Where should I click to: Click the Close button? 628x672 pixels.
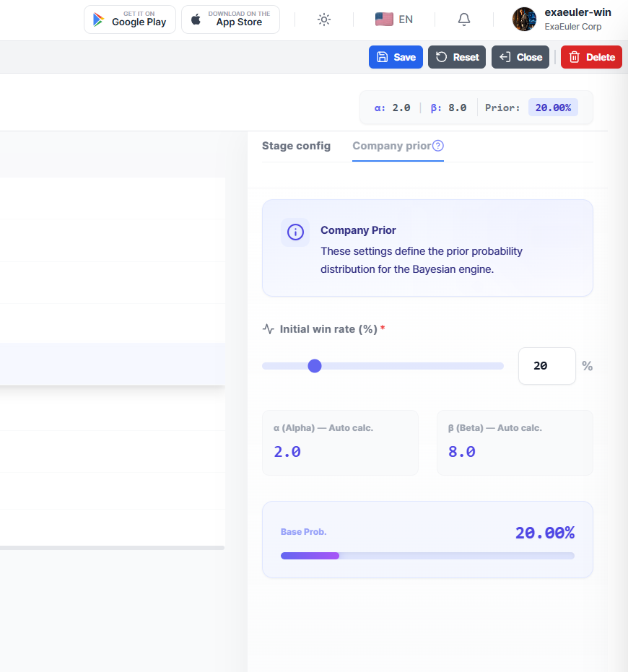pos(520,57)
